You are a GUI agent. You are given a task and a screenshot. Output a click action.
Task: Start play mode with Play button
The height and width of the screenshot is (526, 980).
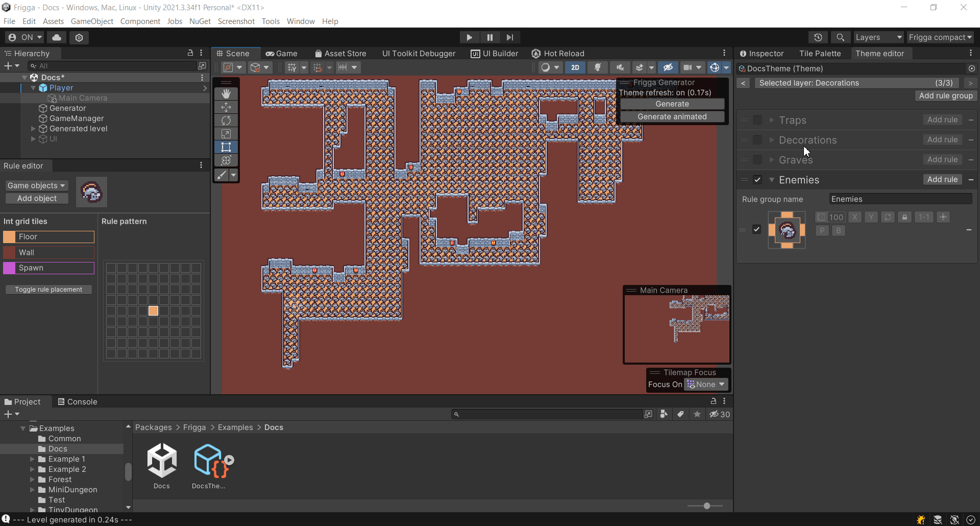(469, 37)
